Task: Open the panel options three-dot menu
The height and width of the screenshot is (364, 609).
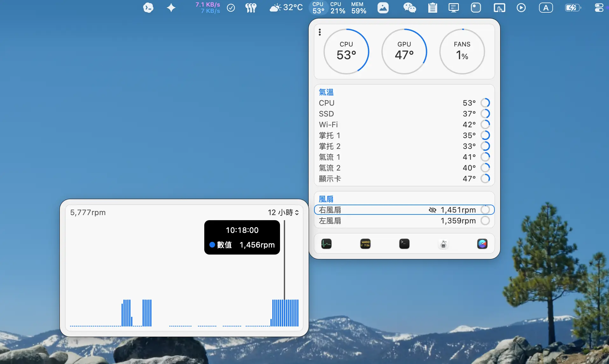Action: 320,32
